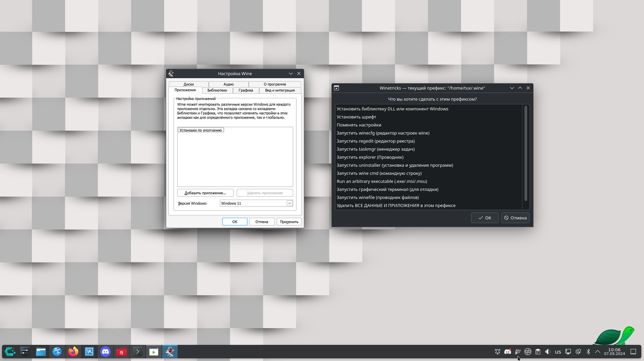Roll up the Настройка Wine window with the title bar down arrow
Viewport: 644px width, 361px height.
point(291,73)
